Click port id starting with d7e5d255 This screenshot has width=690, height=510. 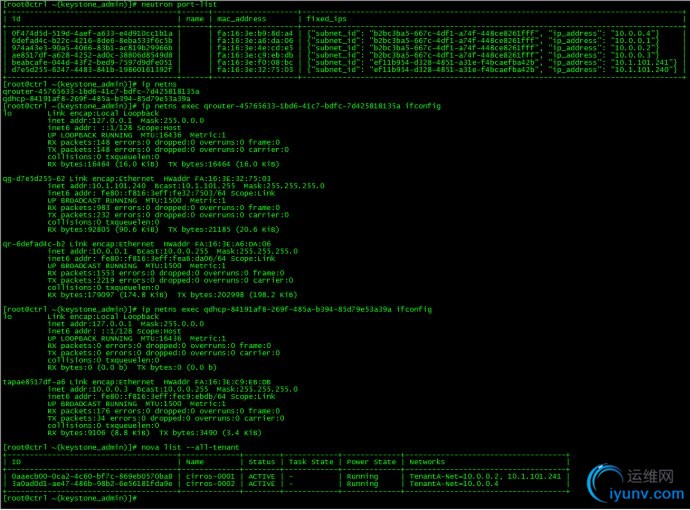(92, 70)
